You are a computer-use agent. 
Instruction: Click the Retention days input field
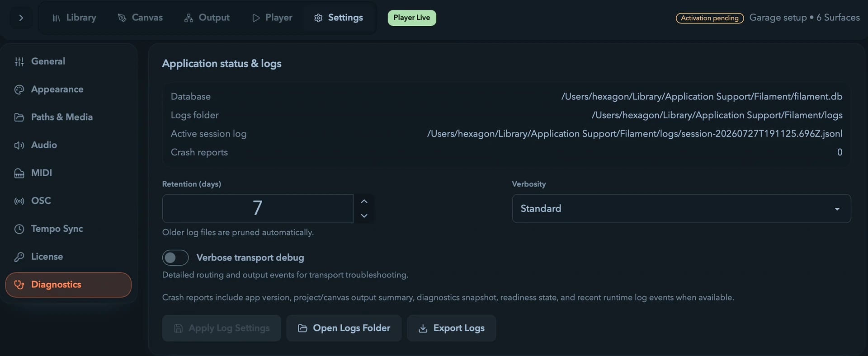[x=258, y=208]
